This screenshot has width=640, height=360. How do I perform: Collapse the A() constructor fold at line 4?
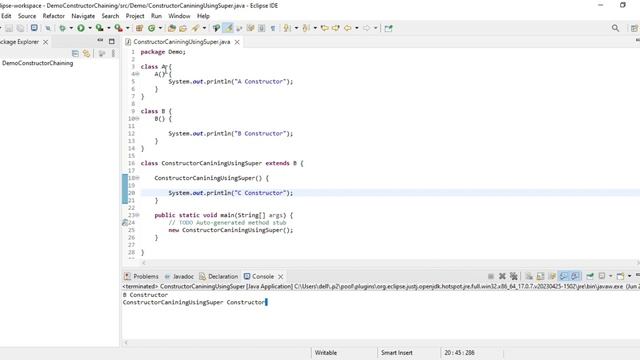click(138, 74)
